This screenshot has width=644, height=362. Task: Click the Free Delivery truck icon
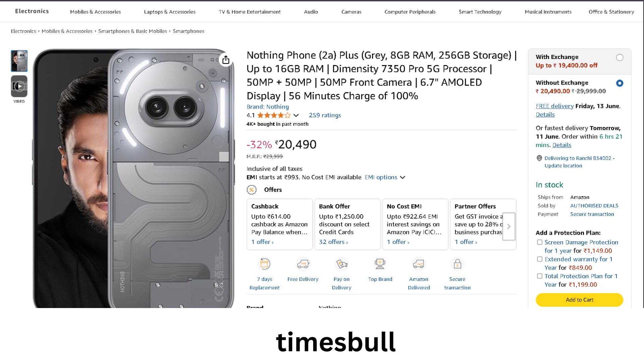[303, 264]
